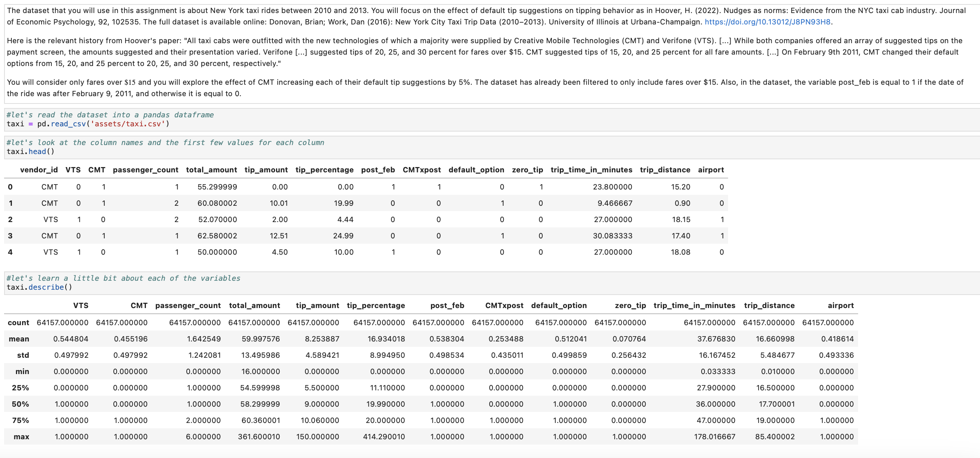The height and width of the screenshot is (458, 980).
Task: Click the tip_percentage header in head output
Action: tap(324, 170)
